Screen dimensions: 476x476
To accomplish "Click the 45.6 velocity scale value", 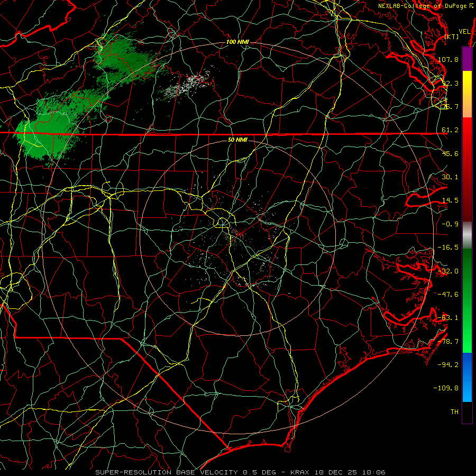I will 450,153.
